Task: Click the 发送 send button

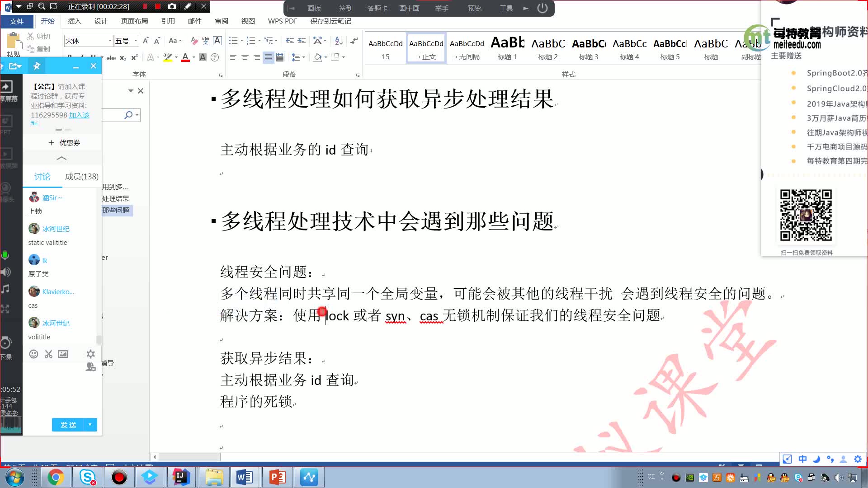Action: coord(69,425)
